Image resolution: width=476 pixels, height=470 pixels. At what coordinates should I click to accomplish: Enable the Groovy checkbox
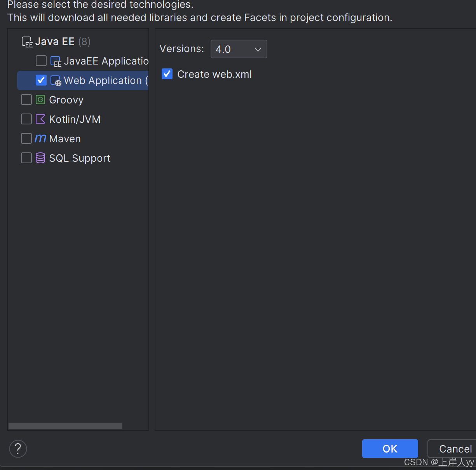[x=26, y=100]
